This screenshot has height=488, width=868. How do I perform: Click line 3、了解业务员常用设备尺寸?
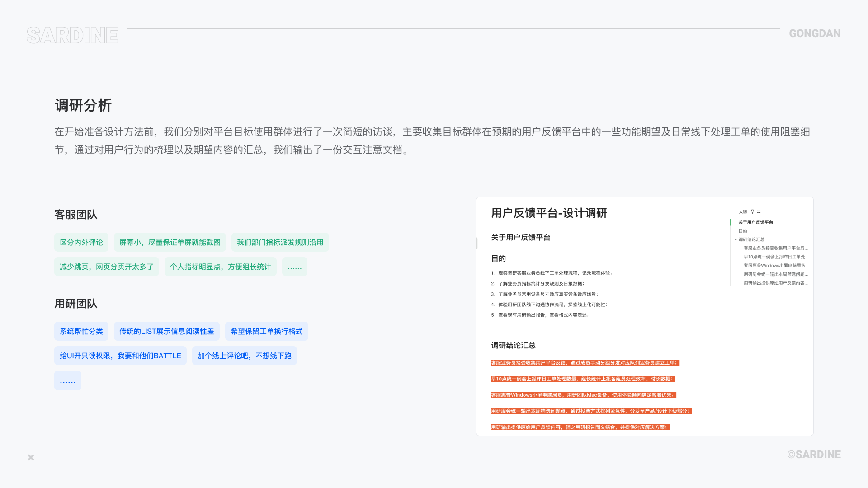545,294
